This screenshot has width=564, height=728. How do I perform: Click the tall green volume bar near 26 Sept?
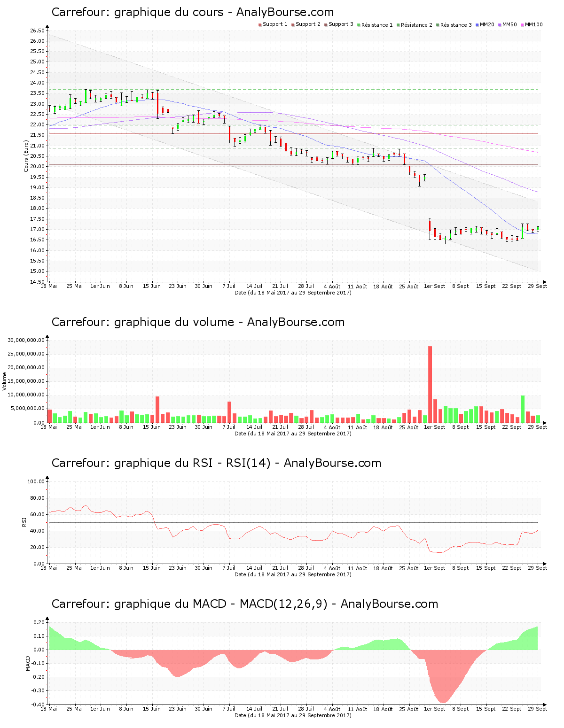pyautogui.click(x=523, y=409)
